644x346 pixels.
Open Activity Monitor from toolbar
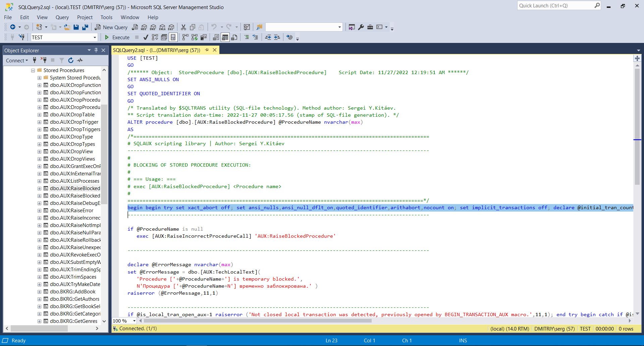click(247, 27)
